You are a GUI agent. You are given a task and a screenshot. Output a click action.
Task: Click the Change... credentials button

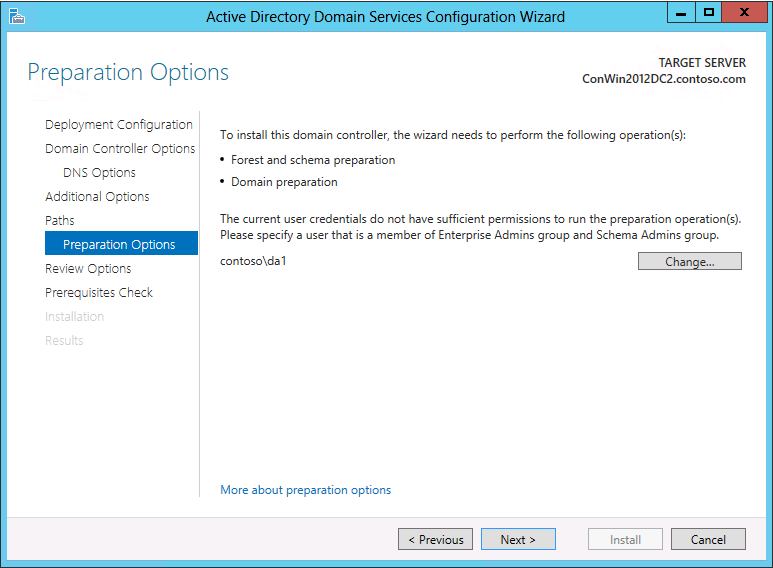point(689,261)
